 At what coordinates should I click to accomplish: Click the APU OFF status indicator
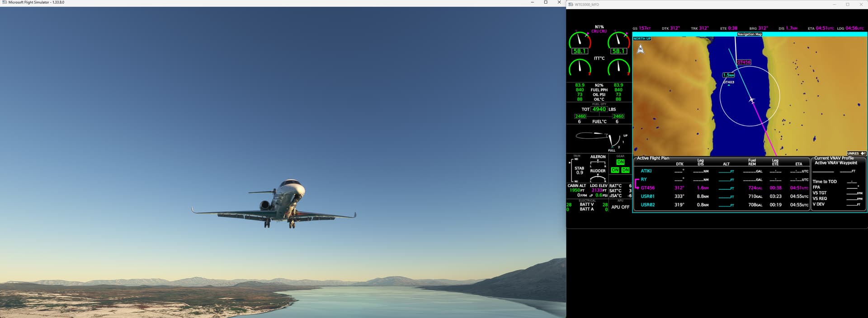pyautogui.click(x=620, y=207)
